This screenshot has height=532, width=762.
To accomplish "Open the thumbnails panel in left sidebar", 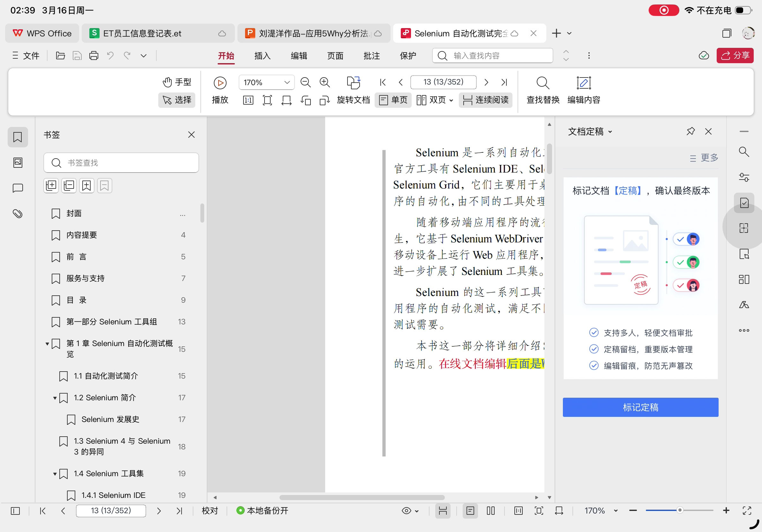I will (18, 163).
